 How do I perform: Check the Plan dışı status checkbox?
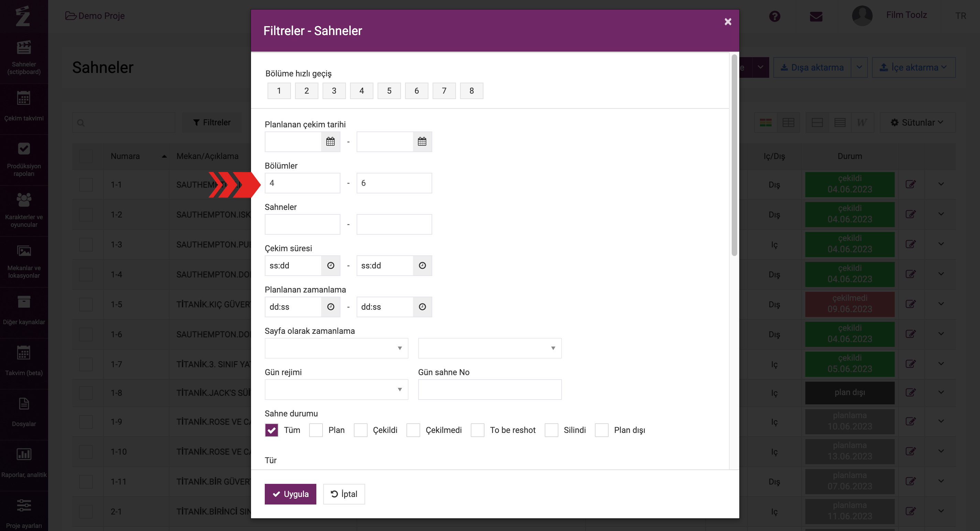[x=601, y=430]
